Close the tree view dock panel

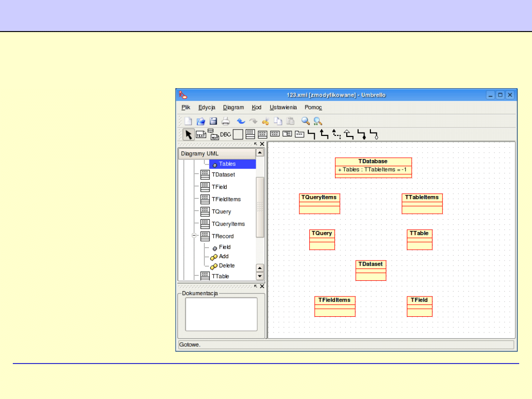coord(262,144)
